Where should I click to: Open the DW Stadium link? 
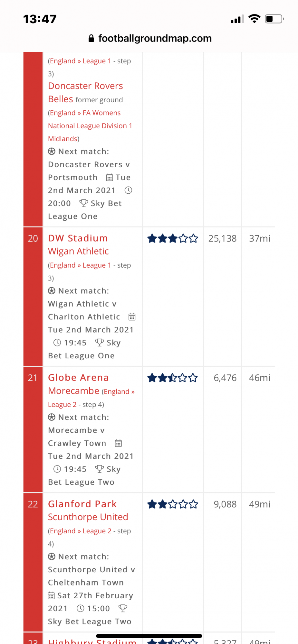pos(78,238)
